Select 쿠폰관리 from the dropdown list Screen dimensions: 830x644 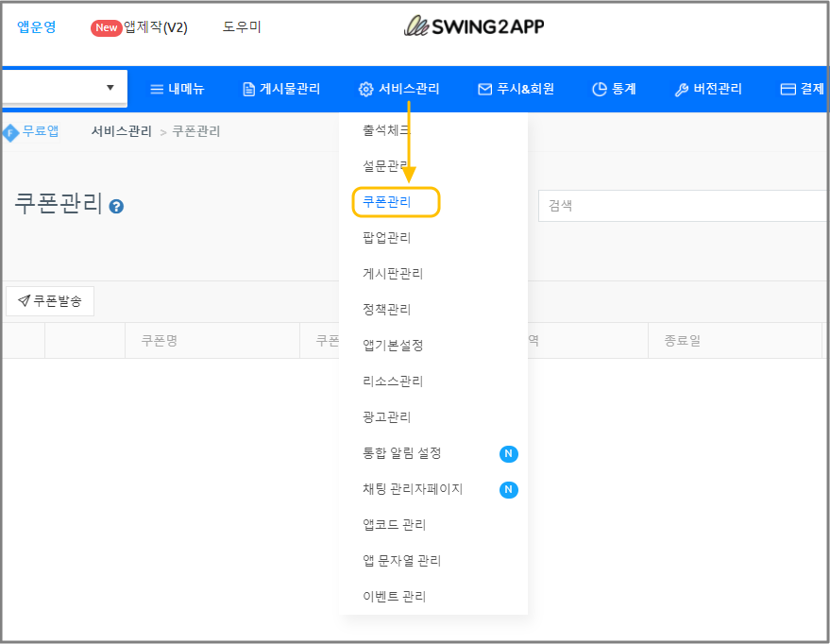[x=387, y=202]
